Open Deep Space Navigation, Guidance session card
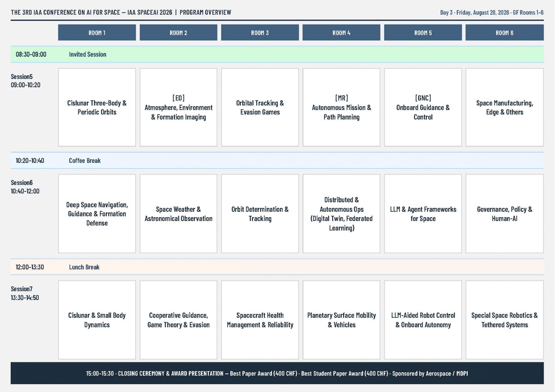The height and width of the screenshot is (392, 555). 97,214
